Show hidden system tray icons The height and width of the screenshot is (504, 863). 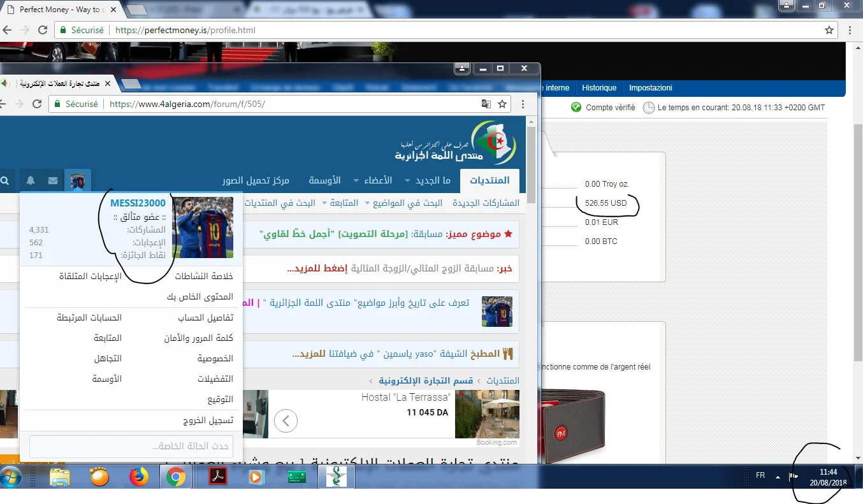(x=778, y=477)
